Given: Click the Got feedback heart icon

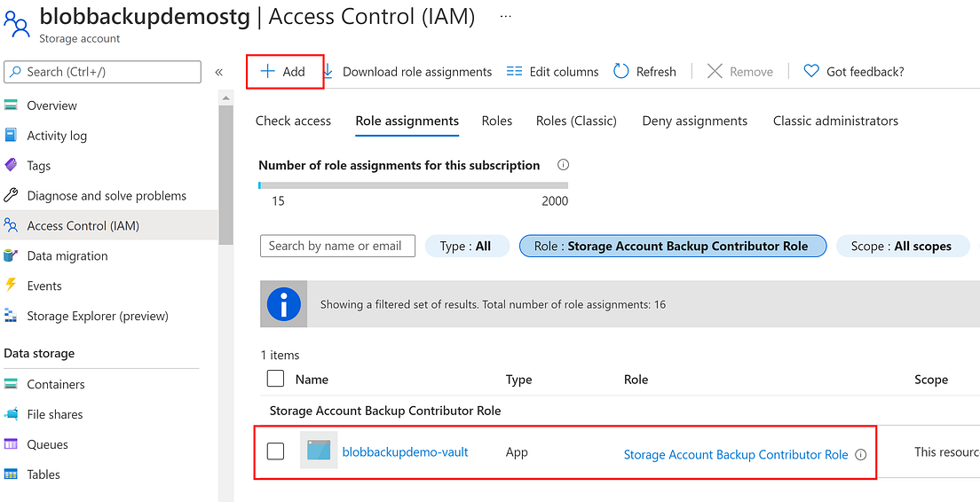Looking at the screenshot, I should click(810, 72).
